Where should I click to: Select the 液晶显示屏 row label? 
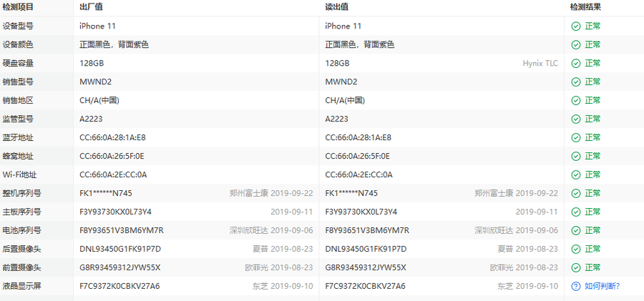pyautogui.click(x=21, y=286)
